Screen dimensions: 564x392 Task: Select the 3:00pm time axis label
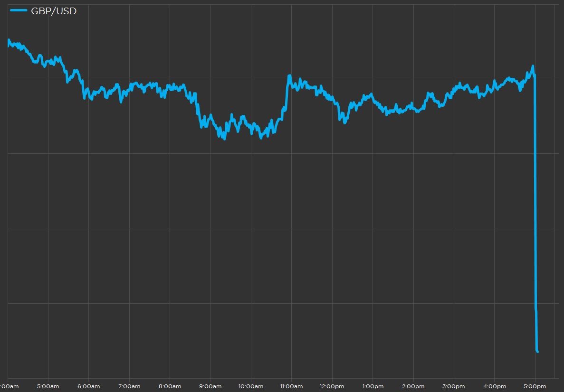(454, 387)
